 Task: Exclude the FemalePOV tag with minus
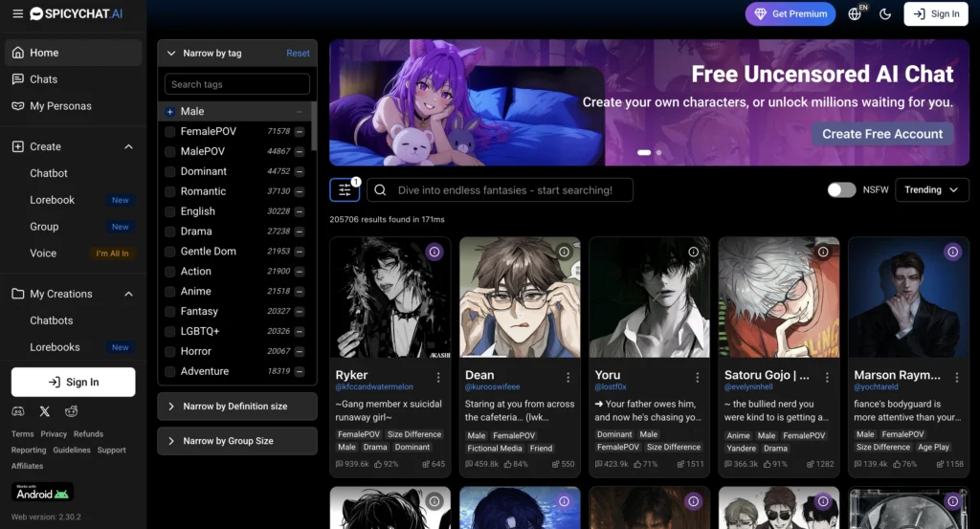[300, 132]
